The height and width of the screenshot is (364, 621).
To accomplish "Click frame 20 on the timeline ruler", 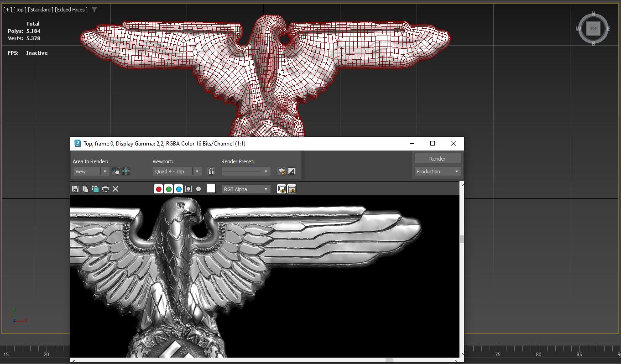I will pyautogui.click(x=47, y=354).
